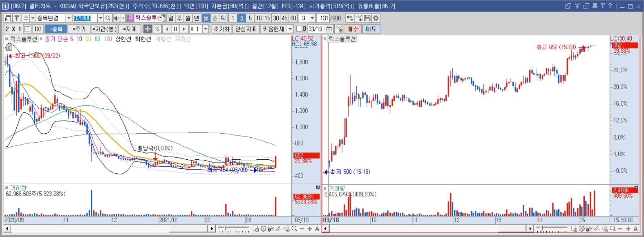Toggle the percent scale button
This screenshot has height=237, width=644.
click(157, 29)
